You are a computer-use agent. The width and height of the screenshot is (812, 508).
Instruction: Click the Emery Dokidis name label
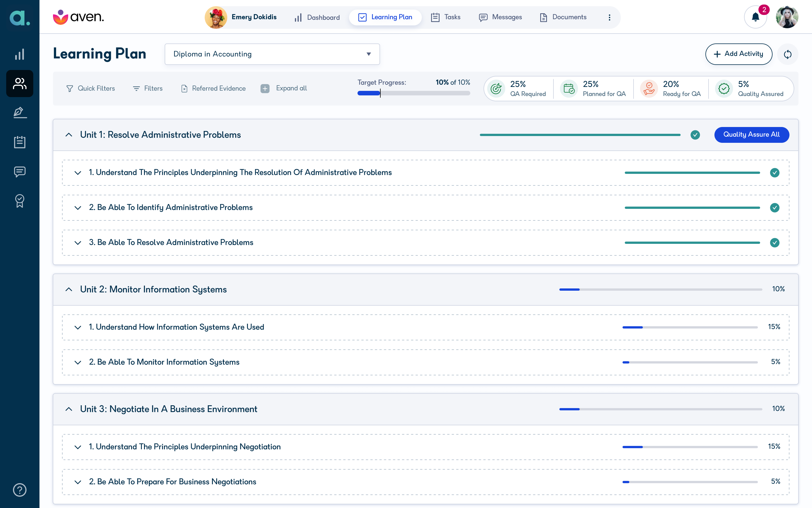[254, 17]
